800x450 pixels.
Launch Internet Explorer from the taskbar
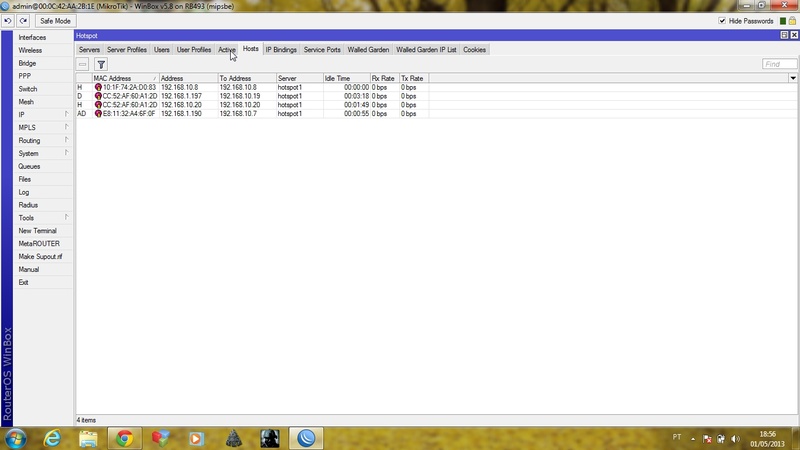click(x=53, y=438)
